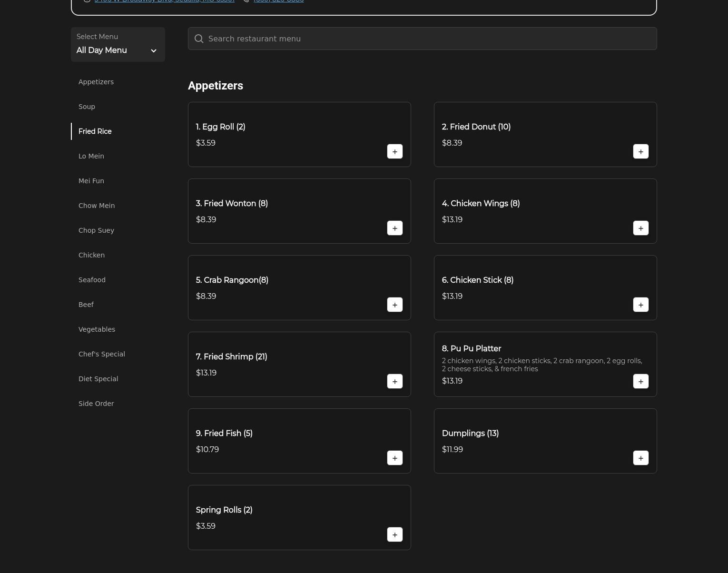Add Fried Fish (5) to cart
728x573 pixels.
pos(394,458)
